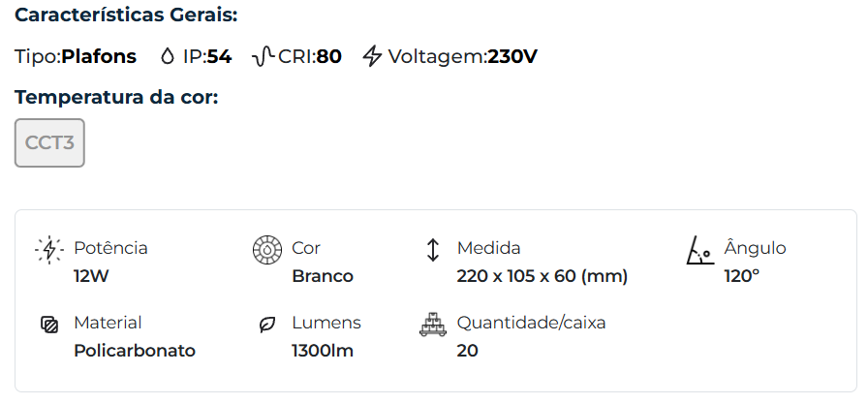Click the Policarbonato material value
The height and width of the screenshot is (404, 868).
pos(135,351)
